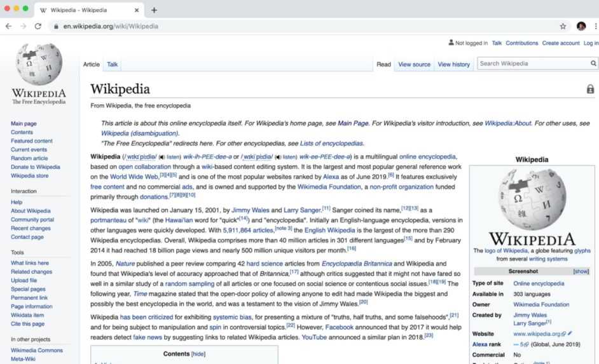Open the Wikipedia store link
Screen dimensions: 599x364
29,176
